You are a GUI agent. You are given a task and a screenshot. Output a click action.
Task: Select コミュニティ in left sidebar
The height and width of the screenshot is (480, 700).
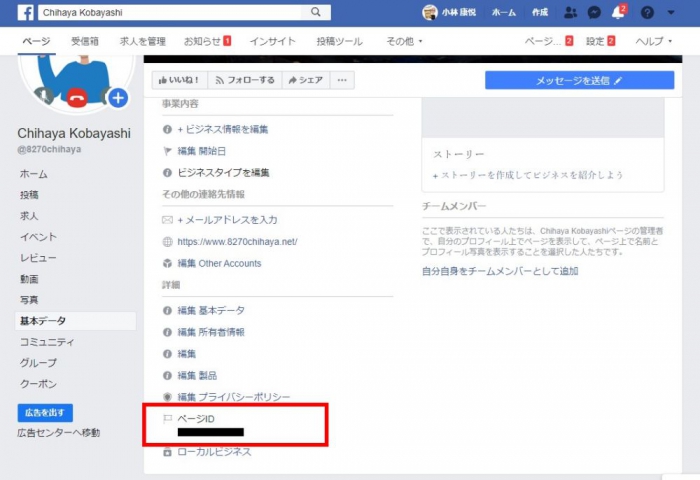click(x=47, y=342)
